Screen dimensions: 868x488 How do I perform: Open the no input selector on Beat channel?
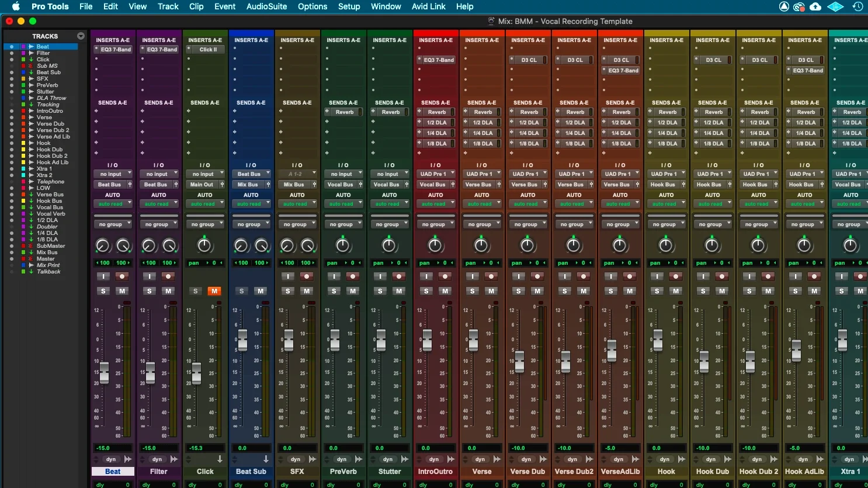click(x=113, y=174)
